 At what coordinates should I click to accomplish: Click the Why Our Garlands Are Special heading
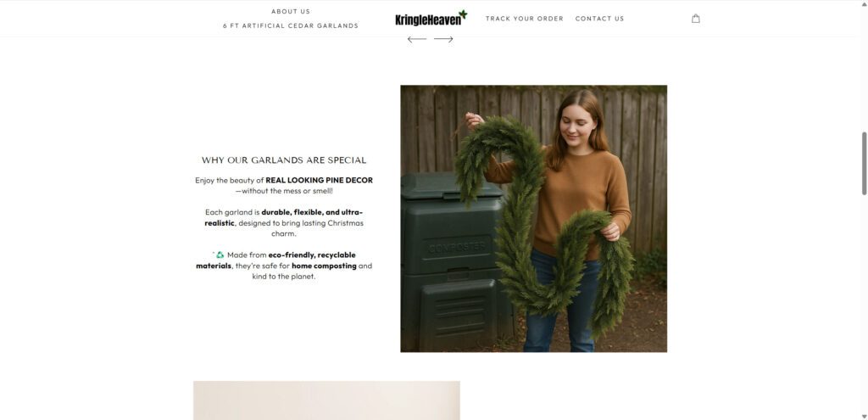click(284, 160)
